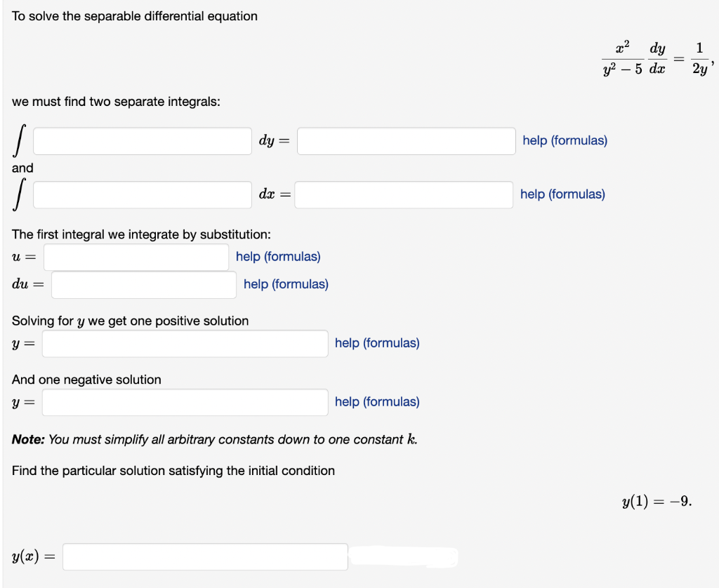Click the integrand field before dy
Viewport: 719px width, 588px height.
[142, 140]
